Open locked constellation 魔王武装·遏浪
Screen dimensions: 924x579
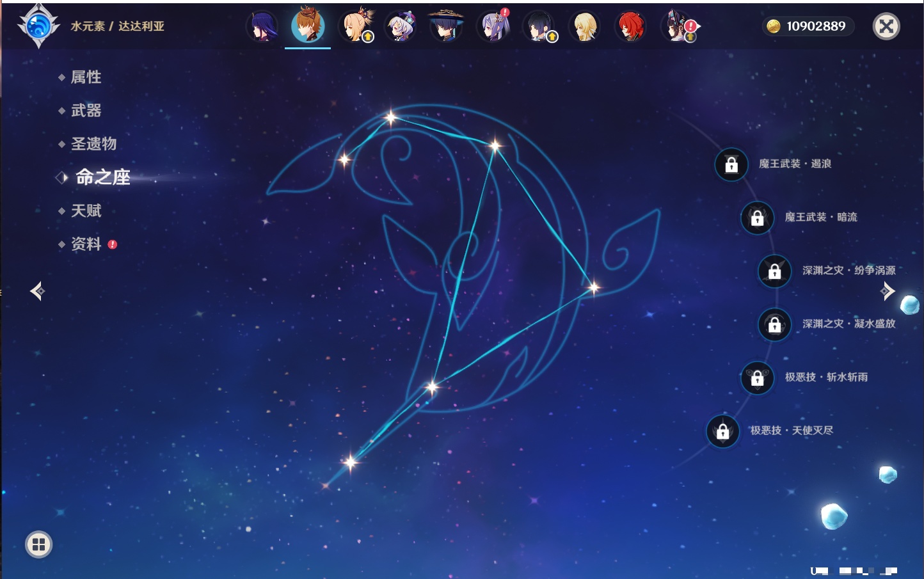731,164
